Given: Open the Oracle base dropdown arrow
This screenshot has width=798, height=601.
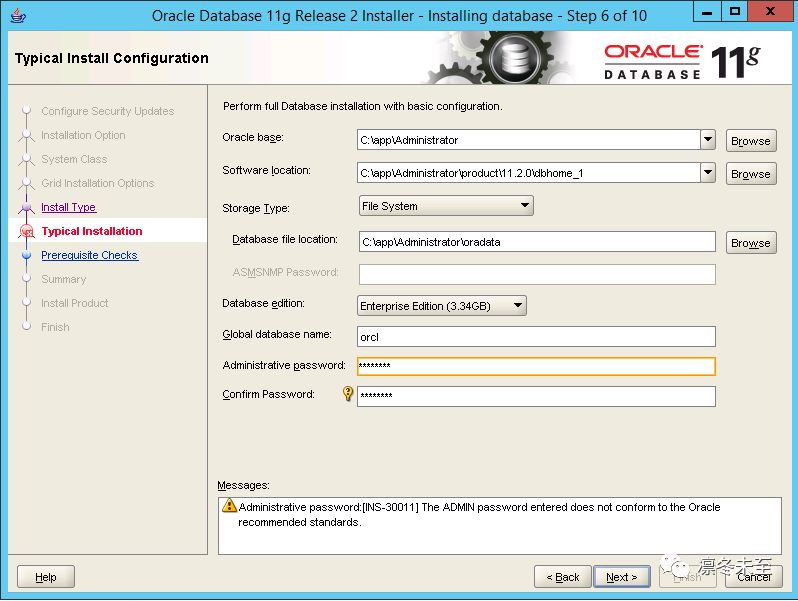Looking at the screenshot, I should 708,139.
